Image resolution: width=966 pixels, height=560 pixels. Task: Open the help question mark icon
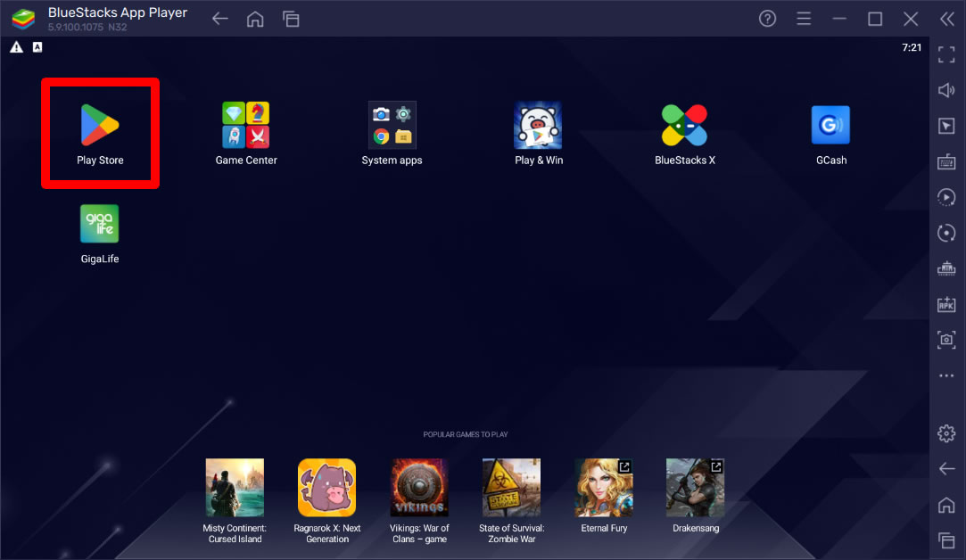point(767,19)
